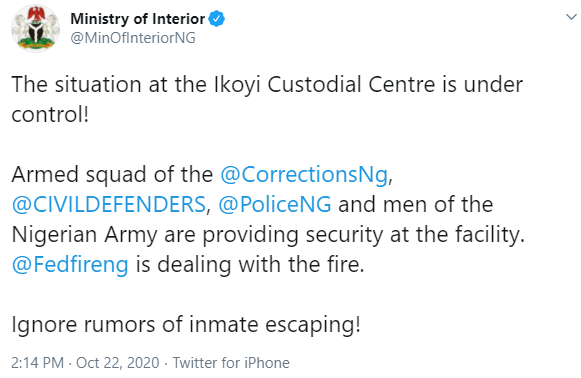
Task: Click the word "control!" in the tweet
Action: 50,115
